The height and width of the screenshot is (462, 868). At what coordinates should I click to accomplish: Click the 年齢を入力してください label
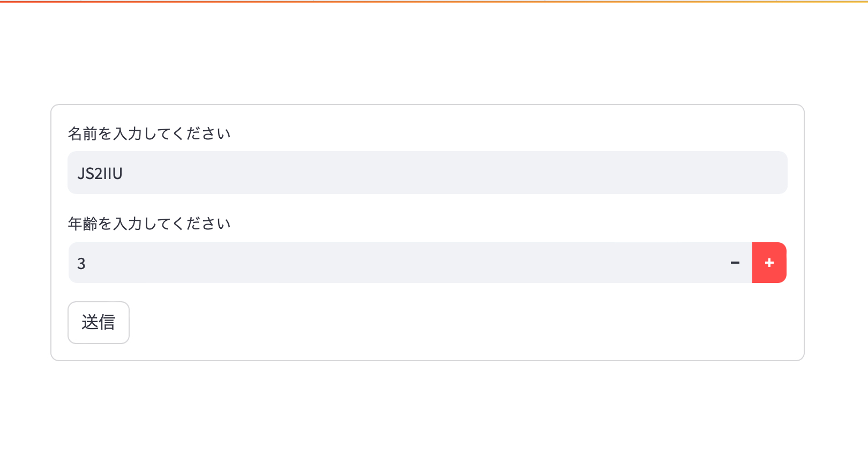click(x=149, y=223)
